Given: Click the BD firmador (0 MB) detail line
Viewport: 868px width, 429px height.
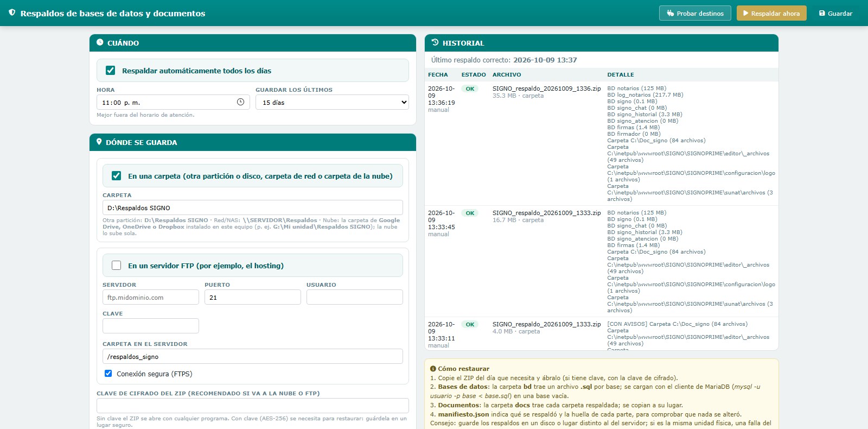Looking at the screenshot, I should click(634, 134).
